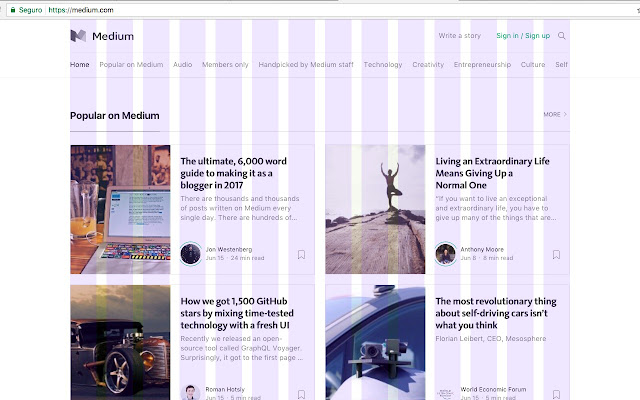This screenshot has width=640, height=400.
Task: Click 'Florian Leibert, CEO, Mesosphere' text
Action: click(x=491, y=338)
